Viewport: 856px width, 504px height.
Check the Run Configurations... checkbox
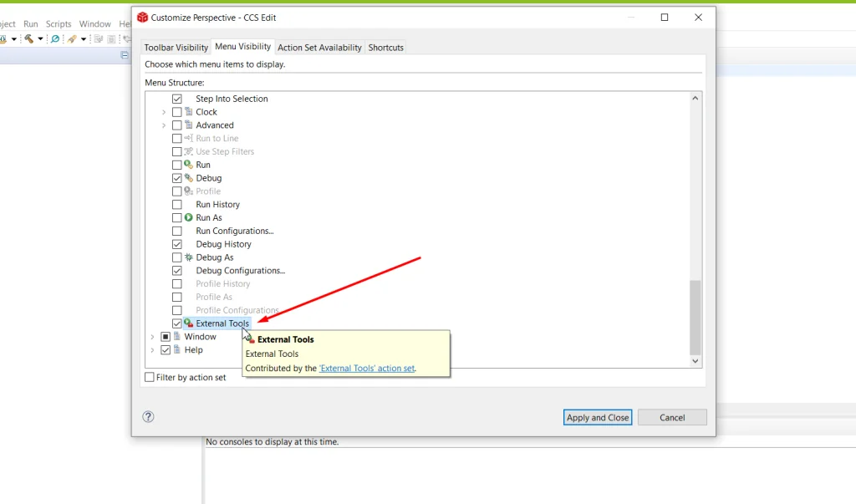coord(177,231)
